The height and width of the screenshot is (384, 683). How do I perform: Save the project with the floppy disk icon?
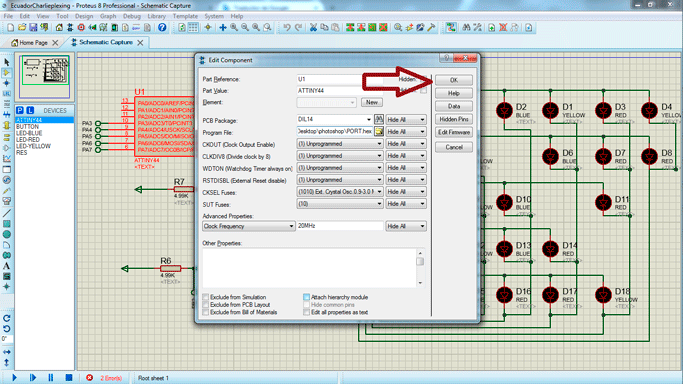(33, 27)
